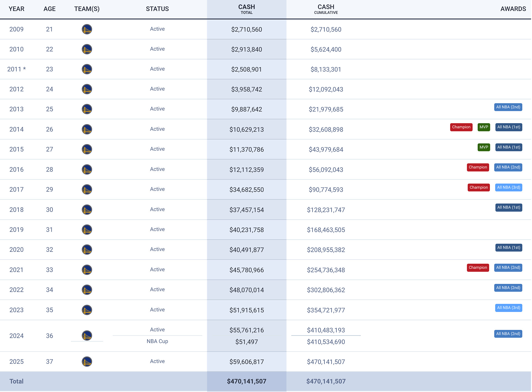This screenshot has width=532, height=392.
Task: Click the Warriors team logo for 2020
Action: [x=87, y=250]
